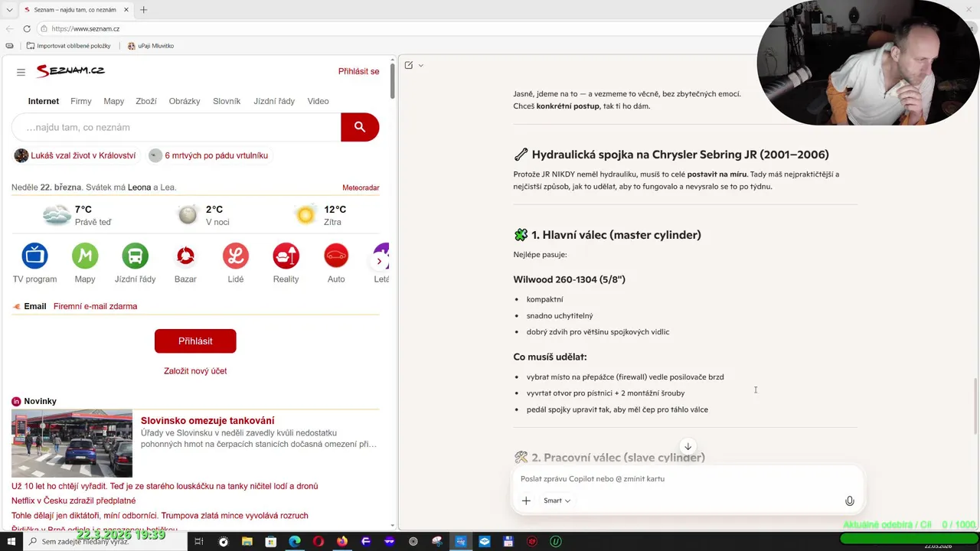Jump to bottom with down arrow button
The height and width of the screenshot is (551, 980).
(688, 446)
